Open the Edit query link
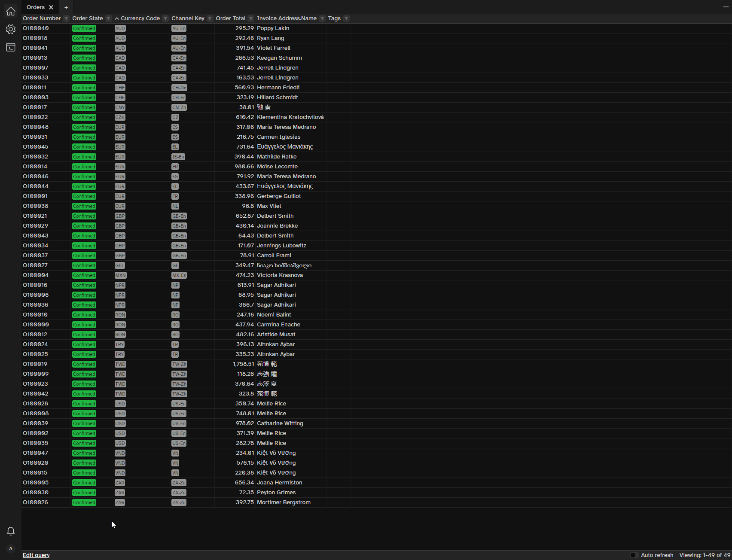732x560 pixels. [36, 555]
